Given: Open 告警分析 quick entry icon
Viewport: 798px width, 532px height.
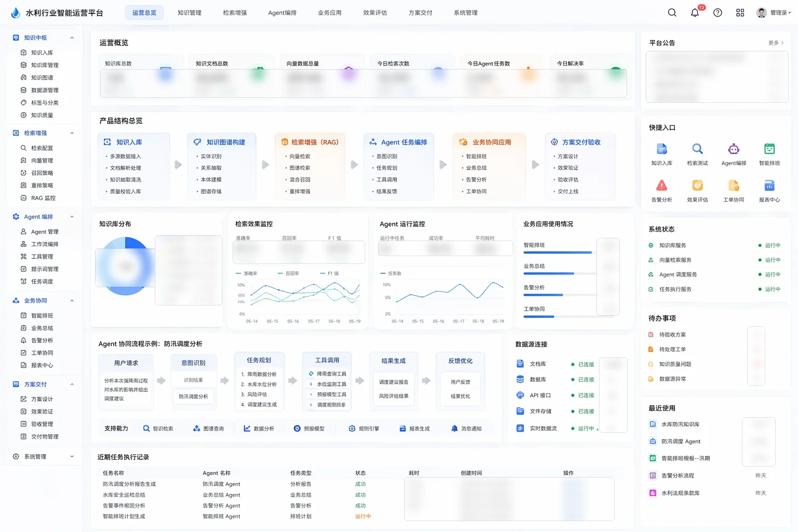Looking at the screenshot, I should coord(662,185).
